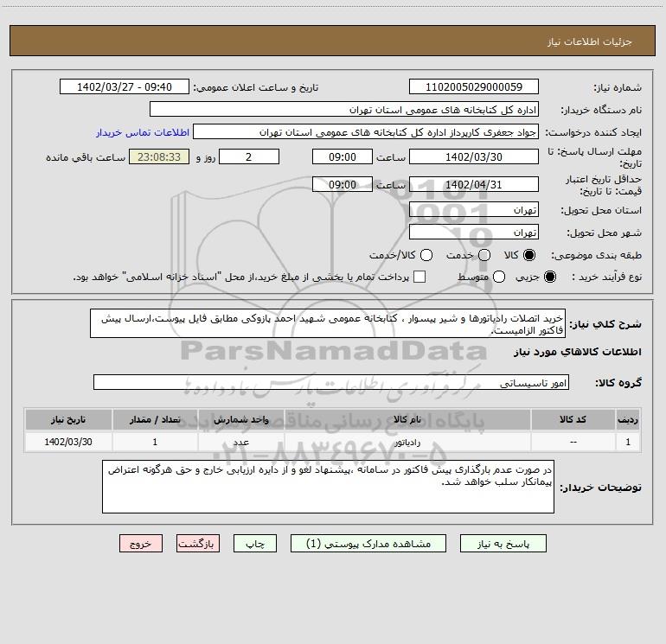Screen dimensions: 666x644
Task: Click the remaining time 23:08:33 field
Action: click(159, 156)
